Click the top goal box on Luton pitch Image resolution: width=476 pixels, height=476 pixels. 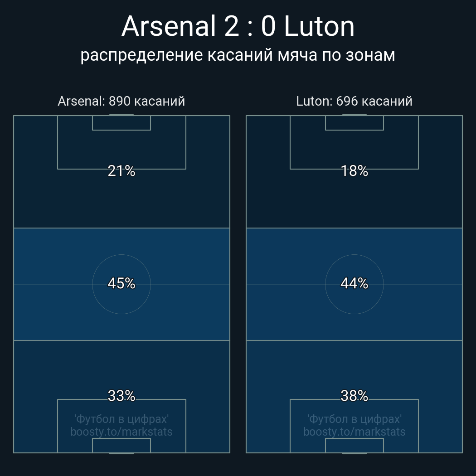click(354, 123)
